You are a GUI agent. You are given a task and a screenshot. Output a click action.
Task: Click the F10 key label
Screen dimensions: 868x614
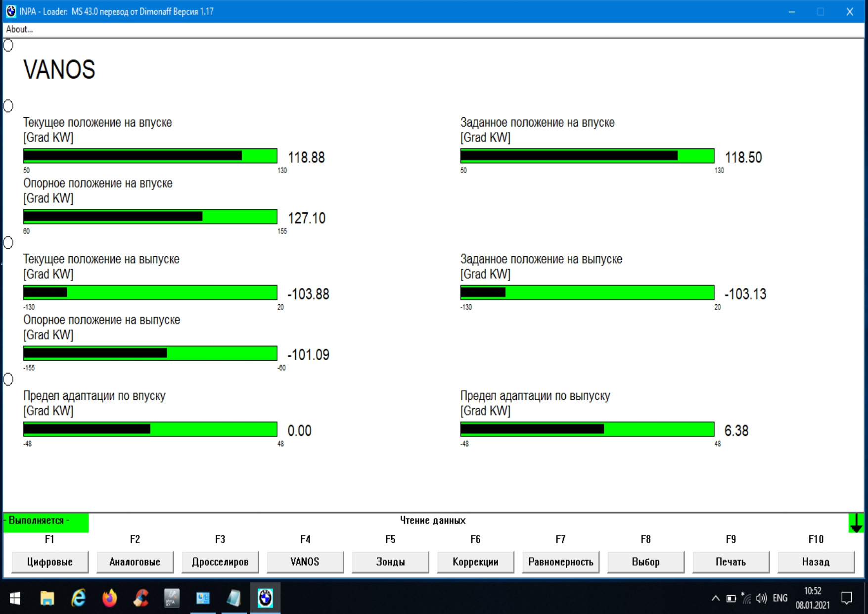coord(816,539)
